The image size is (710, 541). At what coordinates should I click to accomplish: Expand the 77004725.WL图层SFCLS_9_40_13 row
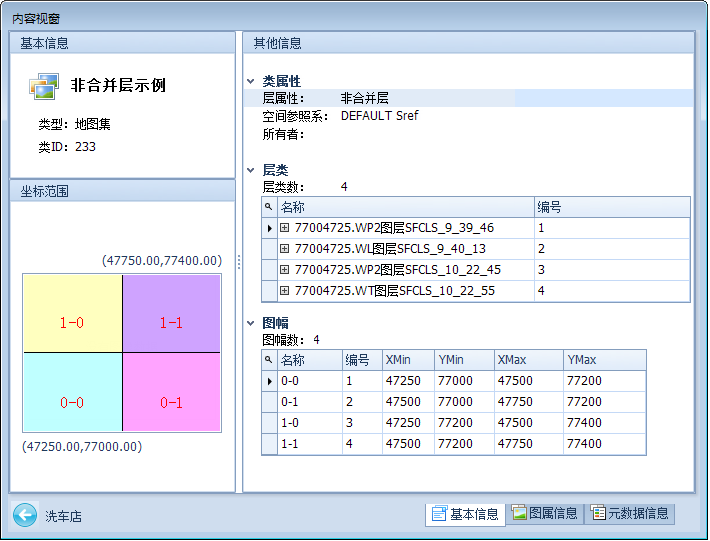point(285,249)
